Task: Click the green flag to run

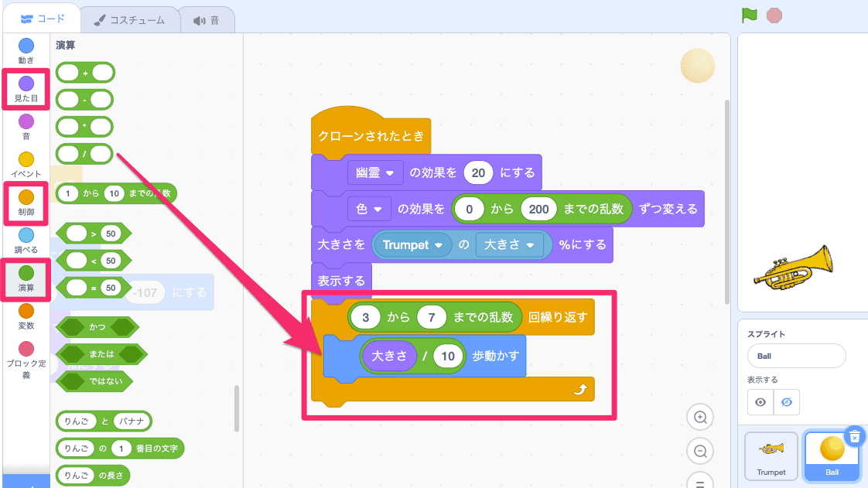Action: tap(749, 15)
